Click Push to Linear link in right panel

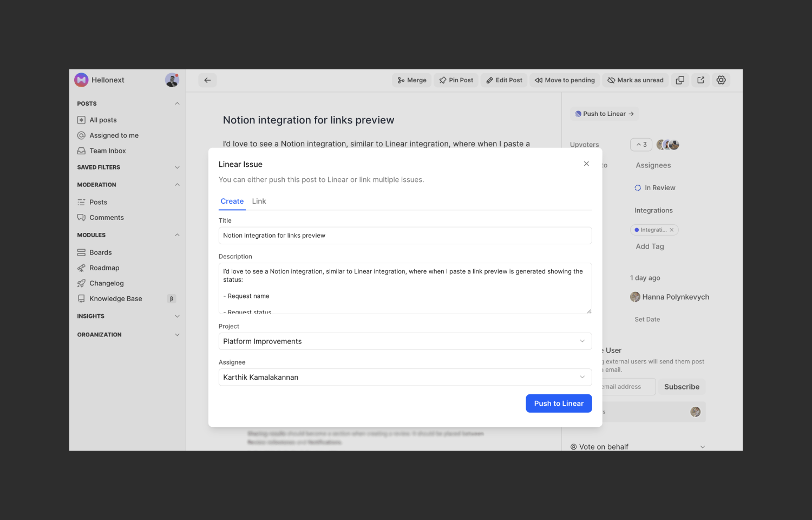605,114
